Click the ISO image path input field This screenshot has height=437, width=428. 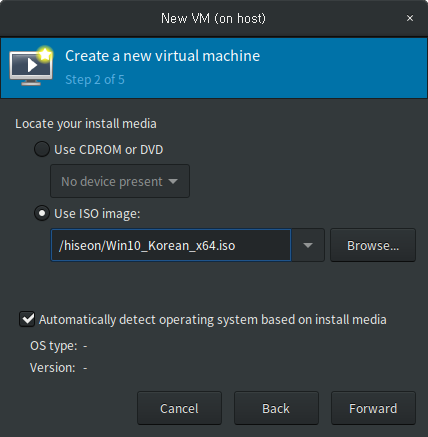171,245
